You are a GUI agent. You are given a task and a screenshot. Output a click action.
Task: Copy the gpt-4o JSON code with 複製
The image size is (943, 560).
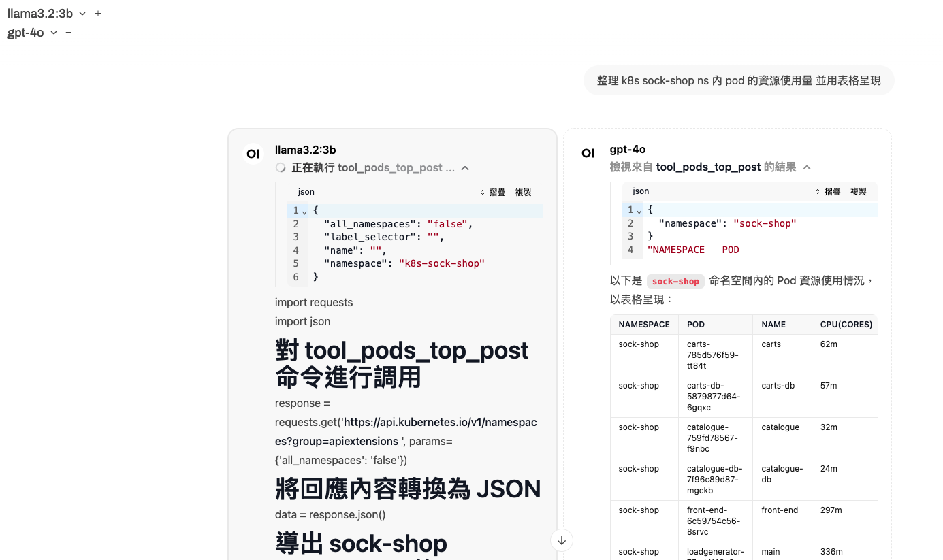point(858,192)
